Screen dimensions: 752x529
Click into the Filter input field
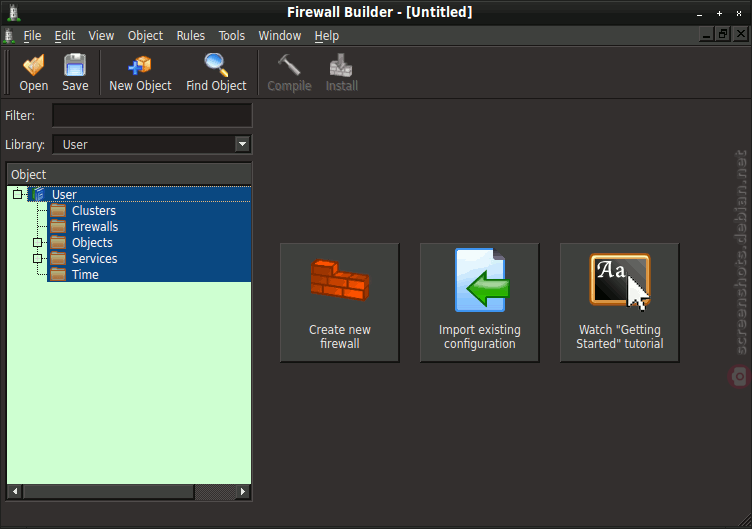tap(152, 116)
